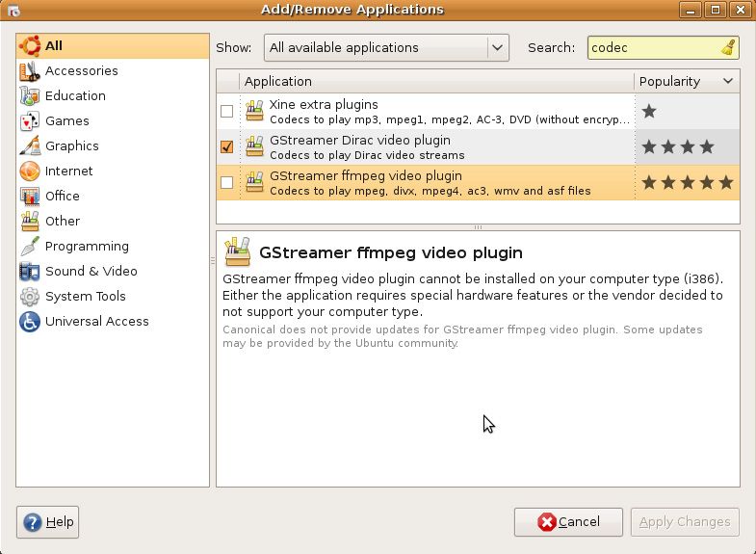This screenshot has height=554, width=756.
Task: Close the Add/Remove Applications window
Action: click(741, 10)
